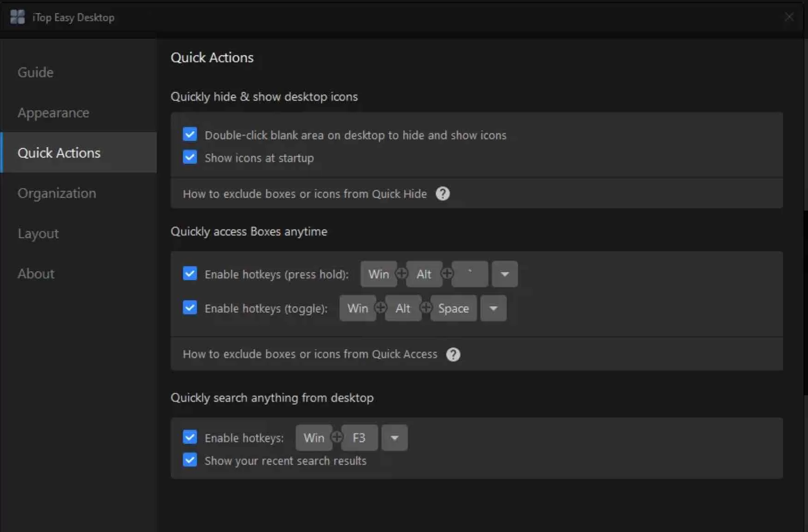Switch to the Appearance section
Image resolution: width=808 pixels, height=532 pixels.
click(54, 113)
